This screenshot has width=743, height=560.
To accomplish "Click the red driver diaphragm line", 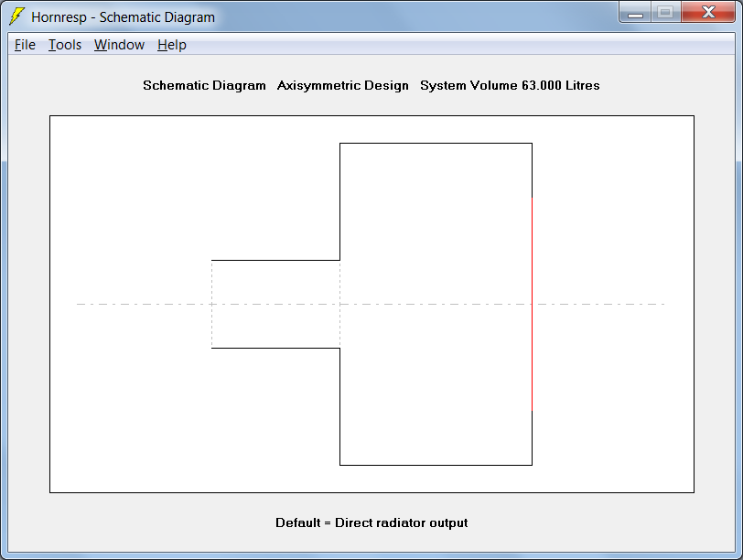I will click(x=532, y=304).
